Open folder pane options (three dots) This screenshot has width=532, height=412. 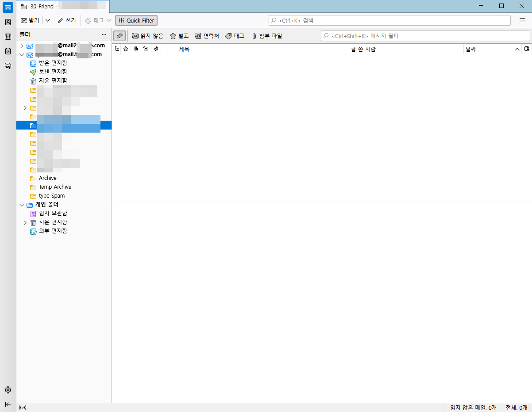(x=104, y=34)
